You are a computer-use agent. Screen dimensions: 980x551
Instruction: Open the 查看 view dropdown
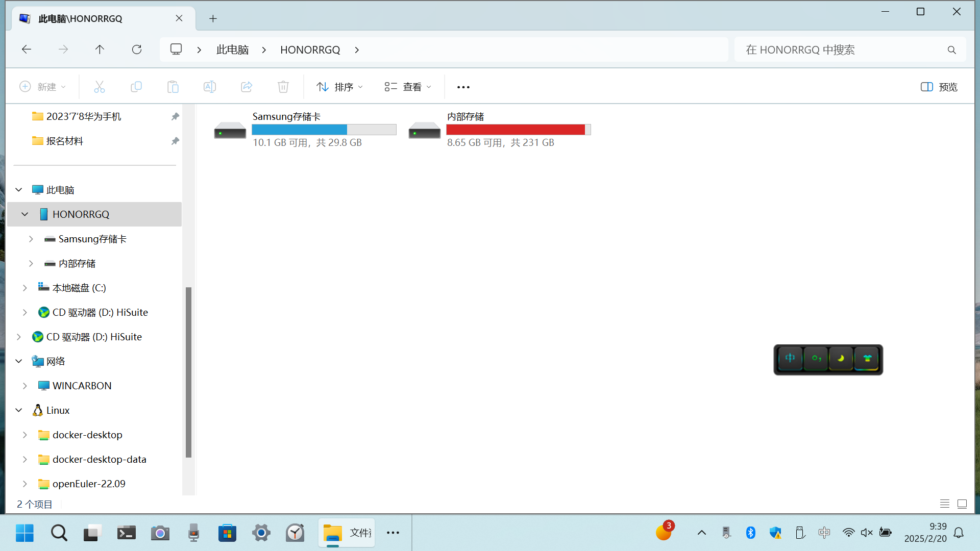coord(408,87)
